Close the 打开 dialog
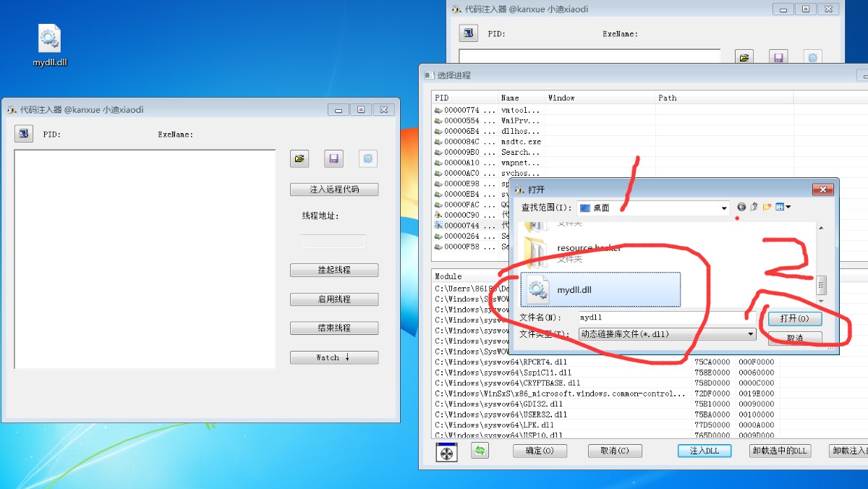 (x=822, y=190)
